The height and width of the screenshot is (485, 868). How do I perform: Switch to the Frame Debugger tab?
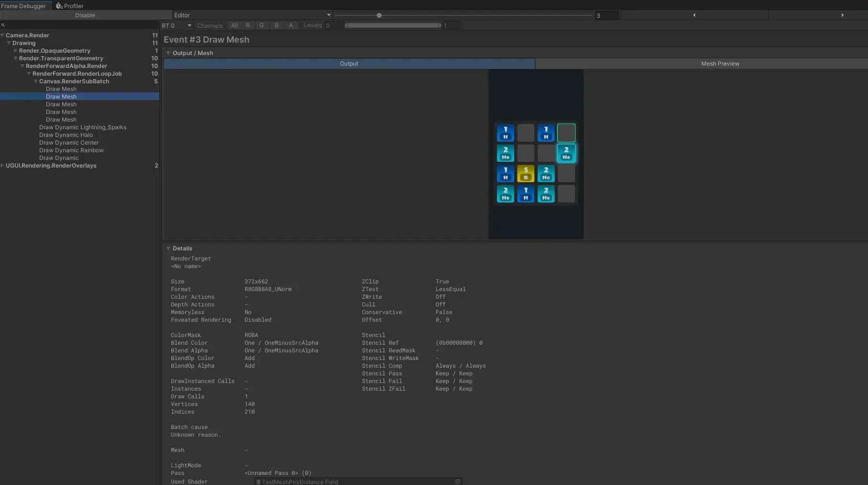point(23,6)
